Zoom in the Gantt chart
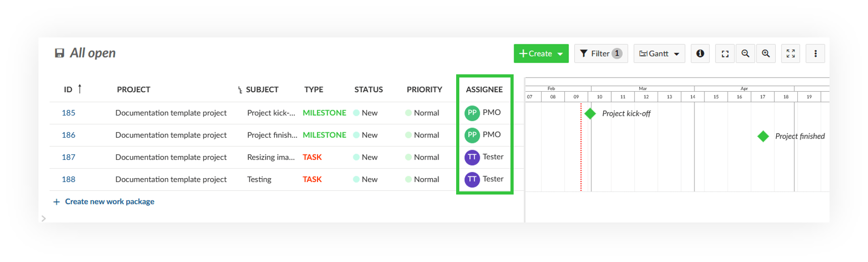 point(766,54)
